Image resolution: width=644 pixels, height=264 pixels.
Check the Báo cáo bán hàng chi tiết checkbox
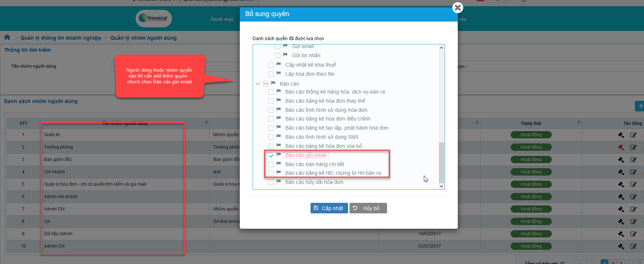point(271,165)
